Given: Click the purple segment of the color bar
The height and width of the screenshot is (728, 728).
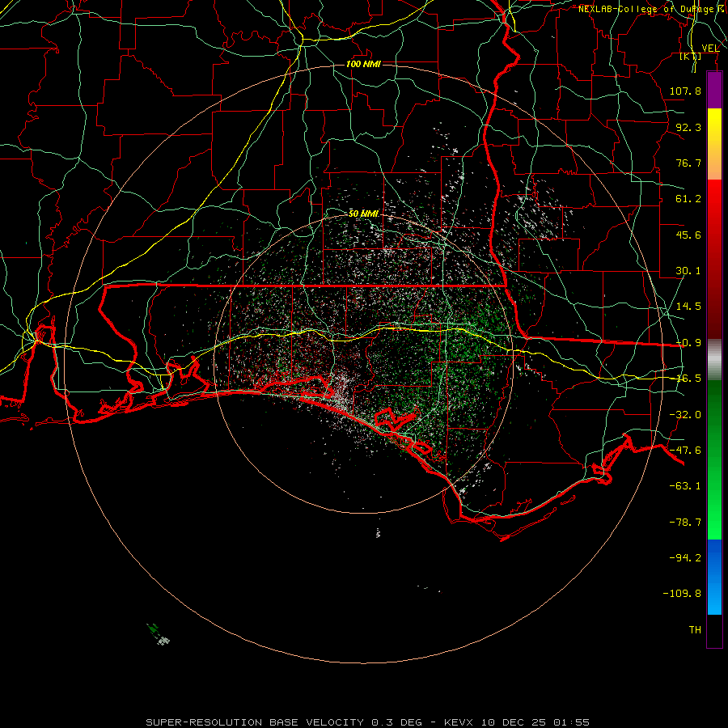Looking at the screenshot, I should click(714, 90).
